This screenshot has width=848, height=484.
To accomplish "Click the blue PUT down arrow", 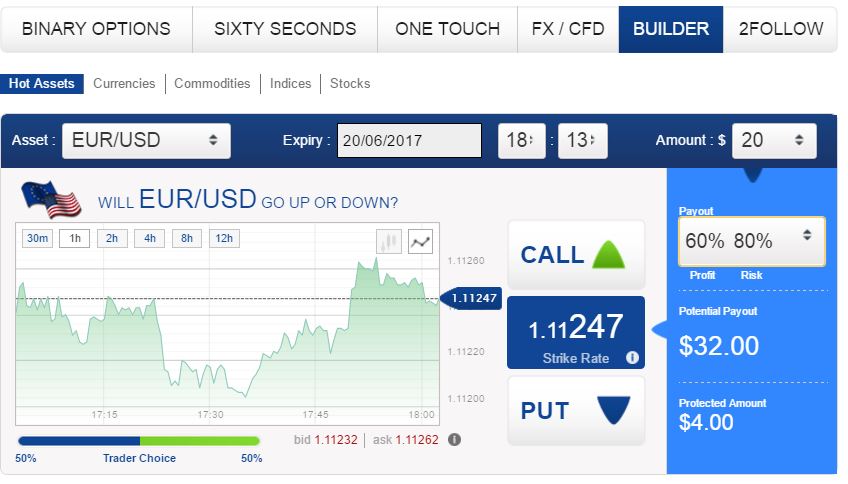I will coord(614,410).
